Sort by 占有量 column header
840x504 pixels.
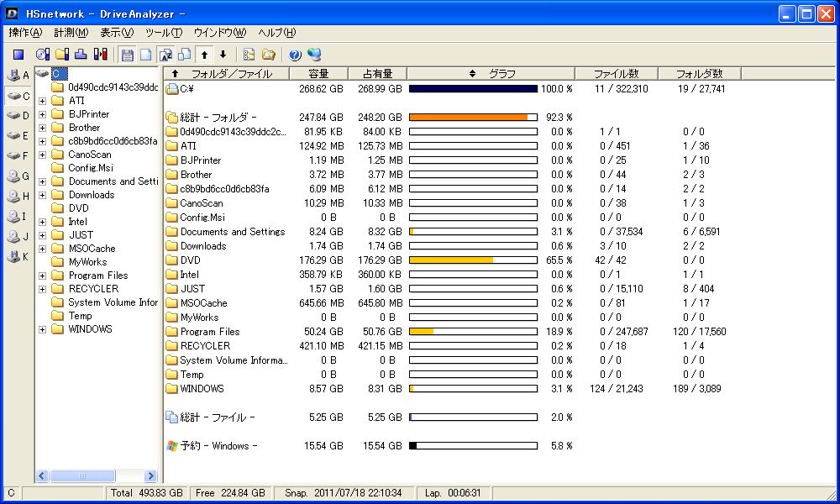(378, 73)
